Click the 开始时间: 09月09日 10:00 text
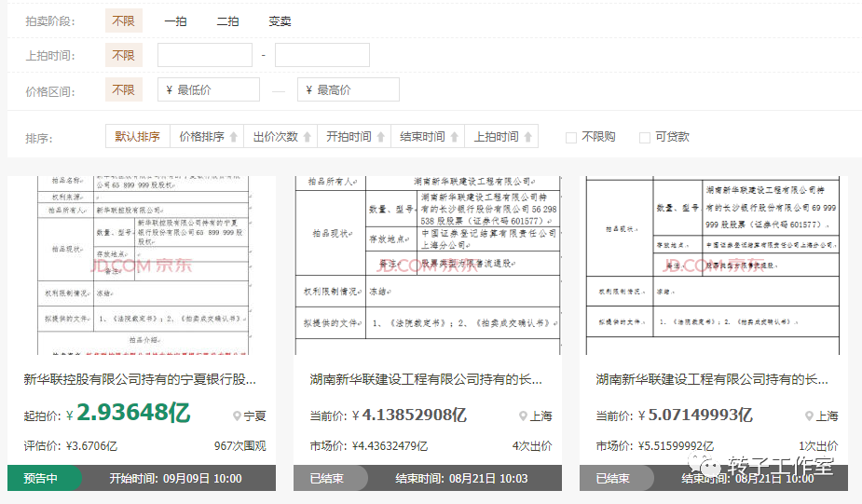This screenshot has width=862, height=504. (175, 479)
